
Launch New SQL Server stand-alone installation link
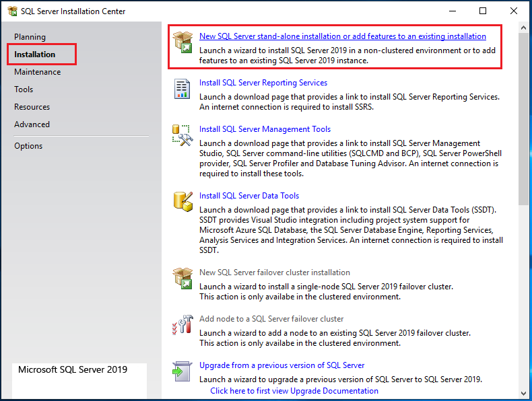coord(342,36)
